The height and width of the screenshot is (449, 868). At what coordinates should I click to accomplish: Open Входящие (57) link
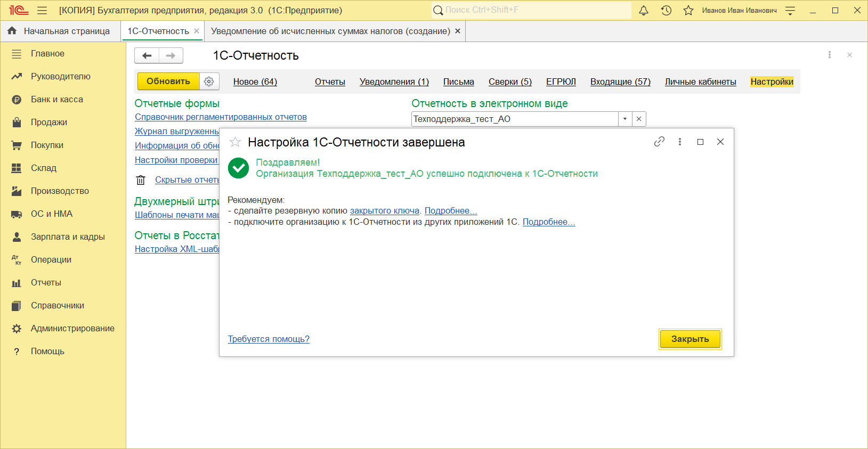coord(620,81)
